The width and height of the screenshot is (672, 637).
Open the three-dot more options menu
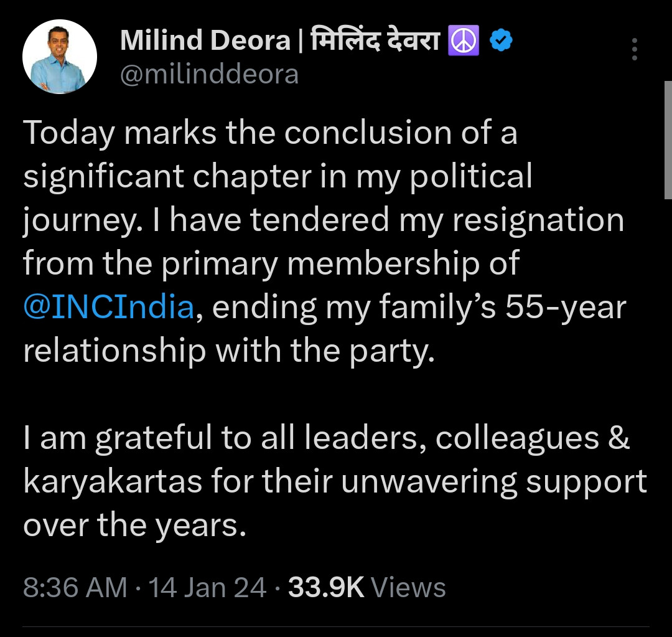pyautogui.click(x=634, y=49)
